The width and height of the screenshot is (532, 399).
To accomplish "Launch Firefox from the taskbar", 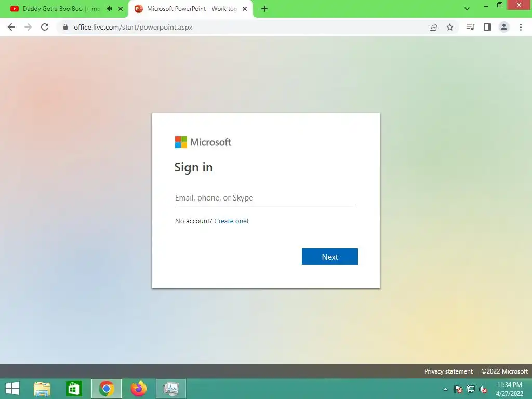I will pos(139,389).
